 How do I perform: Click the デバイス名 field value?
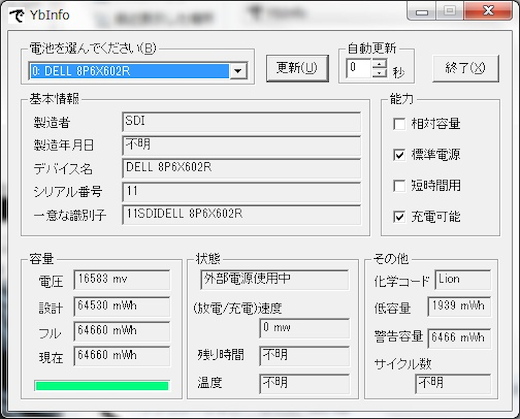tap(242, 168)
